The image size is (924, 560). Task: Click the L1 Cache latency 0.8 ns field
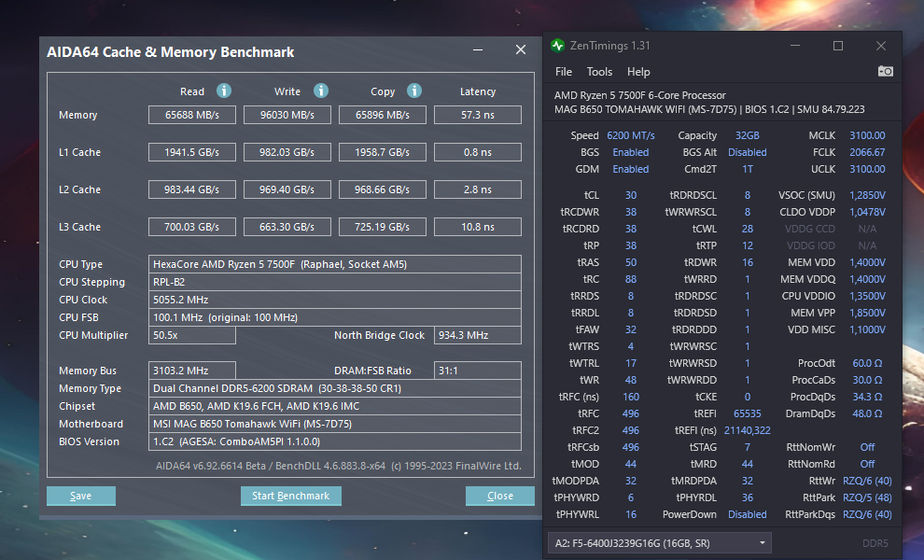[x=477, y=152]
